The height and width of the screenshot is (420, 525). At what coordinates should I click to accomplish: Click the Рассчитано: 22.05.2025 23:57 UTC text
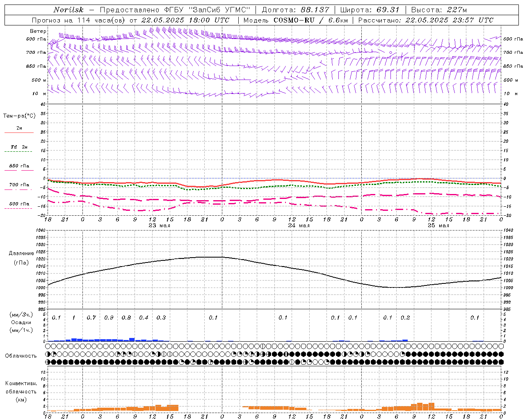[x=426, y=20]
